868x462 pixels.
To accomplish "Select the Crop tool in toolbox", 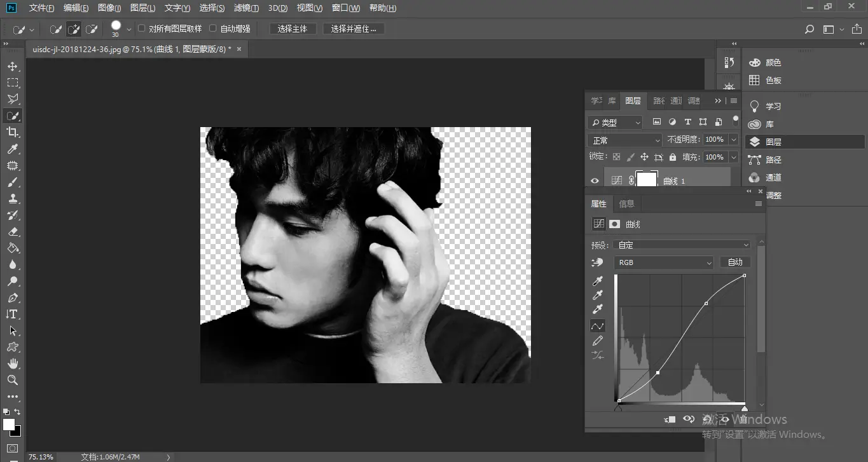I will tap(13, 132).
